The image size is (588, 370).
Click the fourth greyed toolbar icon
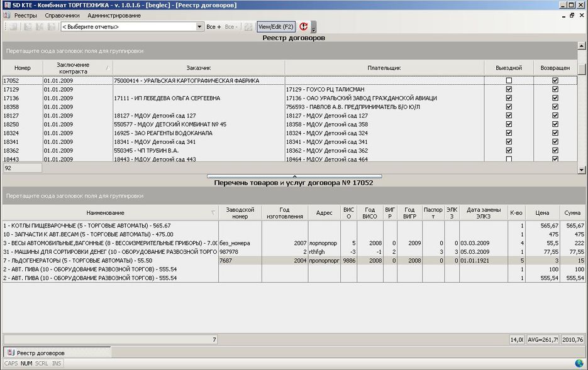(51, 26)
